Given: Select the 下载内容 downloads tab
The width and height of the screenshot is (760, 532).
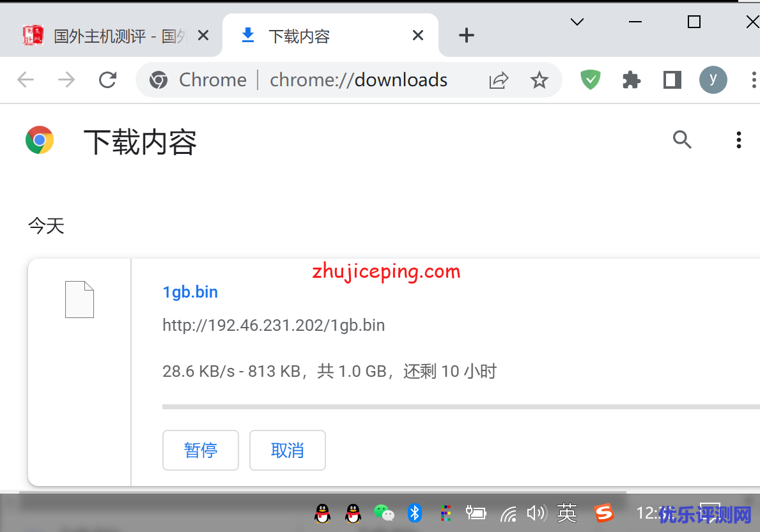Looking at the screenshot, I should click(330, 35).
